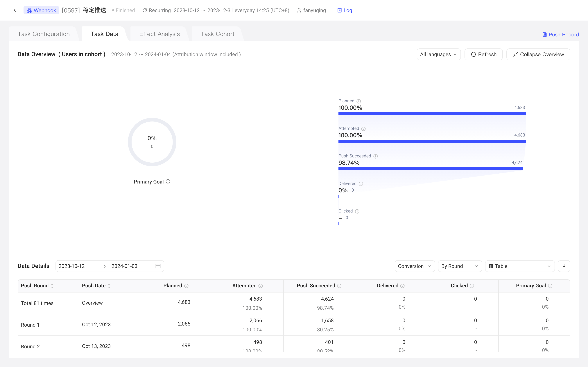The width and height of the screenshot is (588, 367).
Task: Open the Push Record link
Action: pyautogui.click(x=561, y=34)
